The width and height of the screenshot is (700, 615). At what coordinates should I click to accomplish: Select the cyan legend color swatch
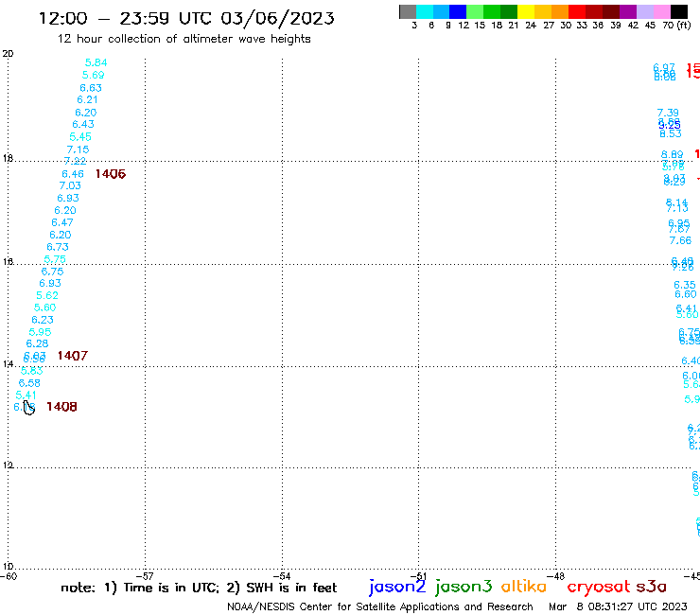click(x=424, y=11)
